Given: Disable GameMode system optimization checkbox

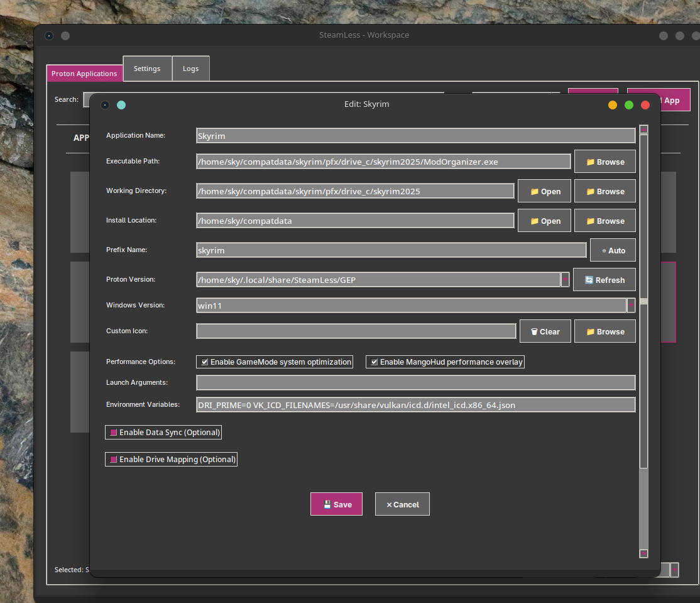Looking at the screenshot, I should [205, 362].
